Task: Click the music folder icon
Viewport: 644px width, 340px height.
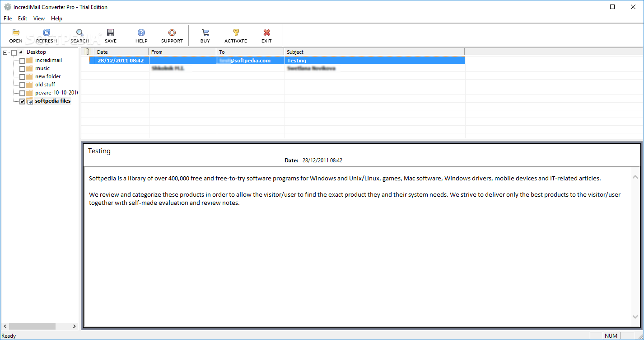Action: click(x=29, y=68)
